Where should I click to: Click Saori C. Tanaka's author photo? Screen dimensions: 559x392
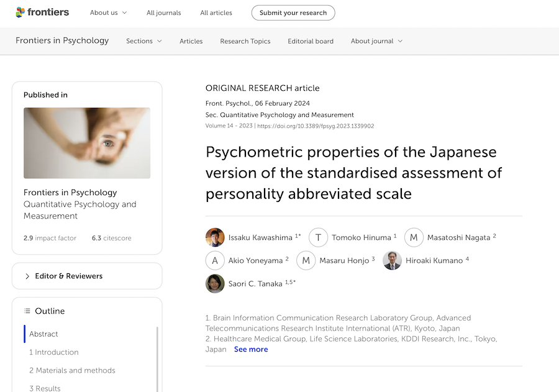click(215, 283)
